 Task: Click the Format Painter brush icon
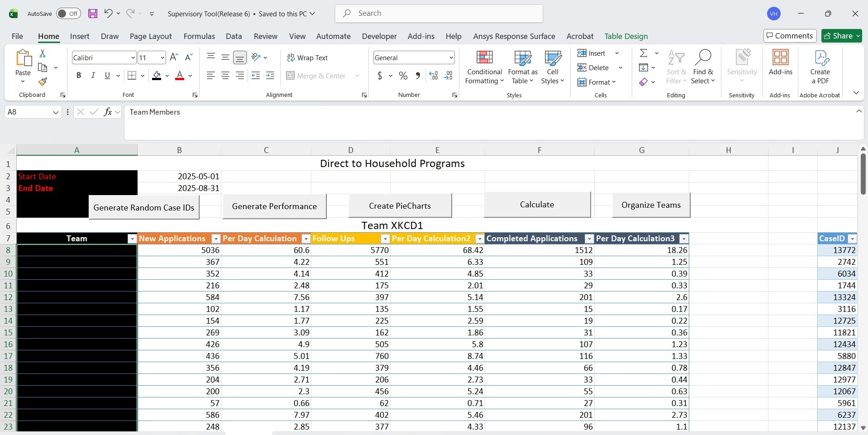(x=43, y=82)
